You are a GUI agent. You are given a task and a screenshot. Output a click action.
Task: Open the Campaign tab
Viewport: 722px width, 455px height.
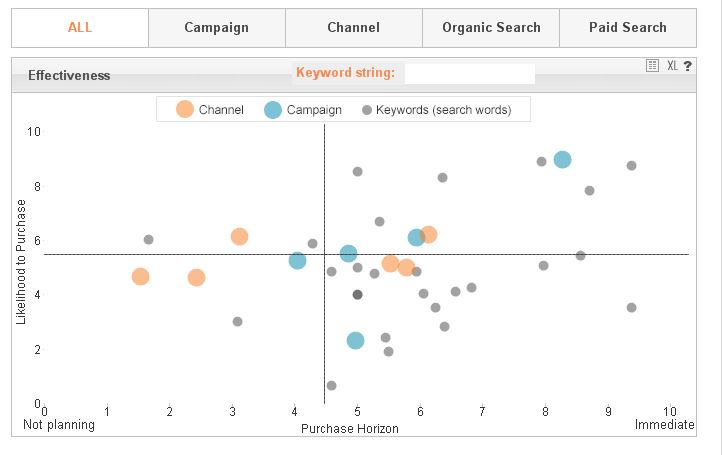tap(216, 28)
